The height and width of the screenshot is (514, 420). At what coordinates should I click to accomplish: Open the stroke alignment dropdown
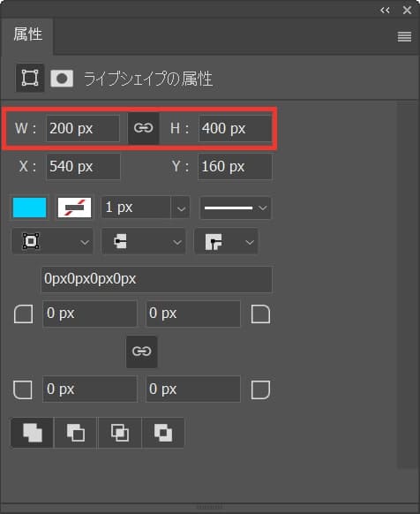click(52, 242)
